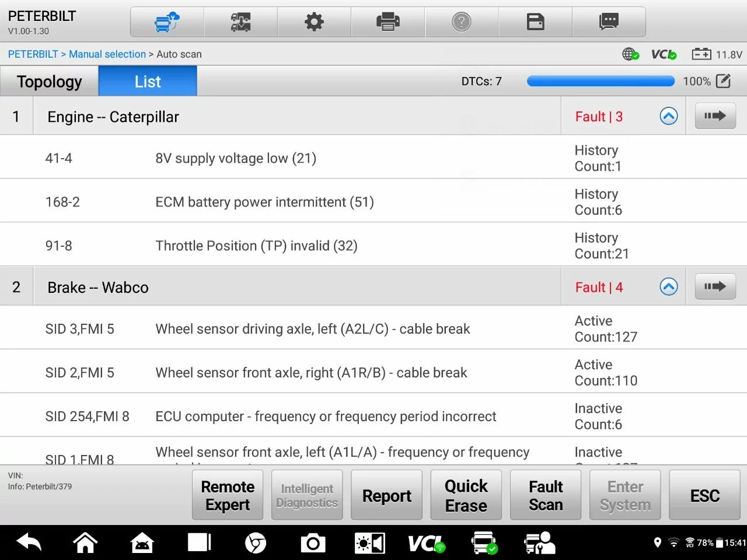Tap the Info: Peterbilt/379 text
747x560 pixels.
pyautogui.click(x=40, y=486)
